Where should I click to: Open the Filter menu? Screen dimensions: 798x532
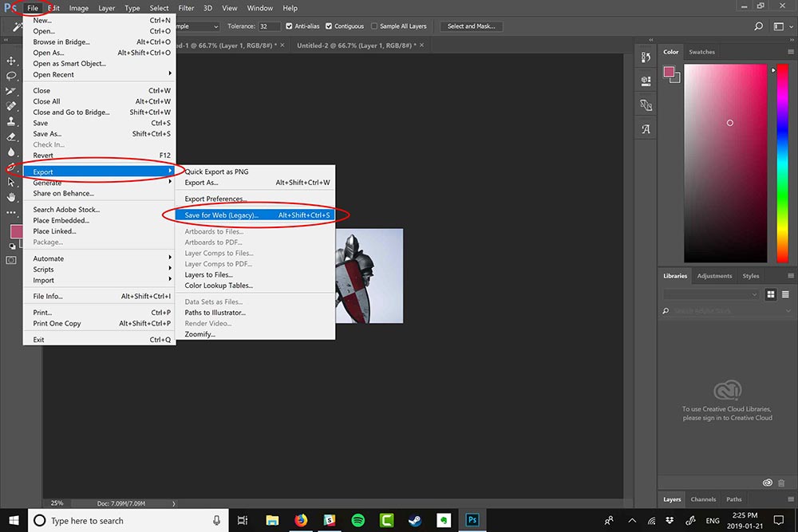(186, 8)
